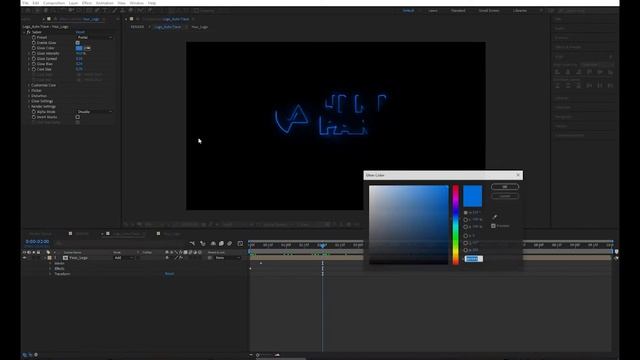This screenshot has width=640, height=360.
Task: Toggle Preview checkbox in Glow Color dialog
Action: pos(493,226)
